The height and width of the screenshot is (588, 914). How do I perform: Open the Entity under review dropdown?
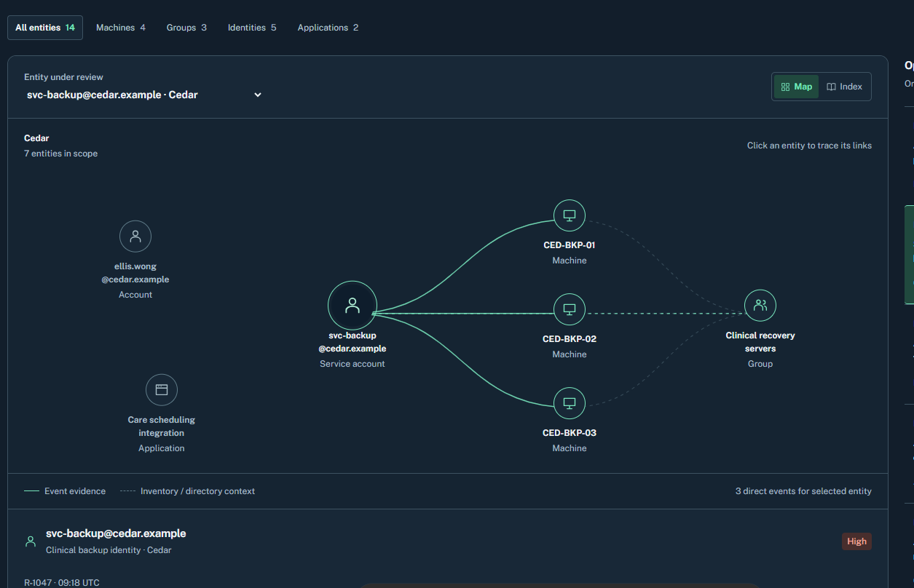pos(144,95)
